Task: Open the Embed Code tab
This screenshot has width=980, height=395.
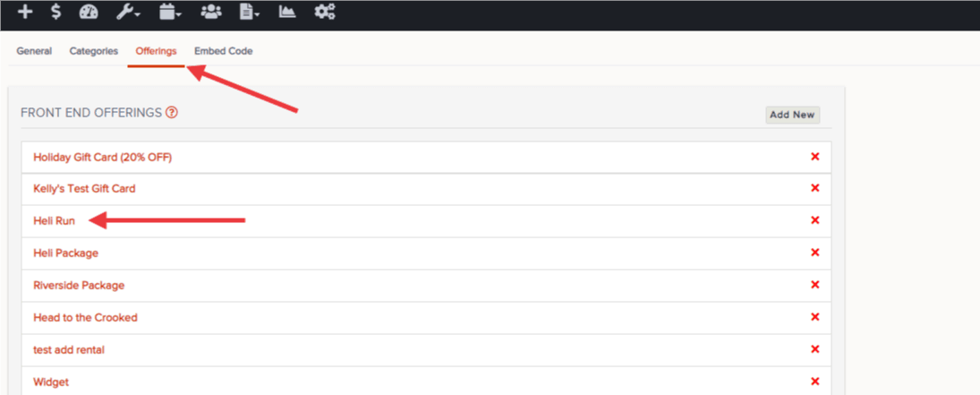Action: point(223,51)
